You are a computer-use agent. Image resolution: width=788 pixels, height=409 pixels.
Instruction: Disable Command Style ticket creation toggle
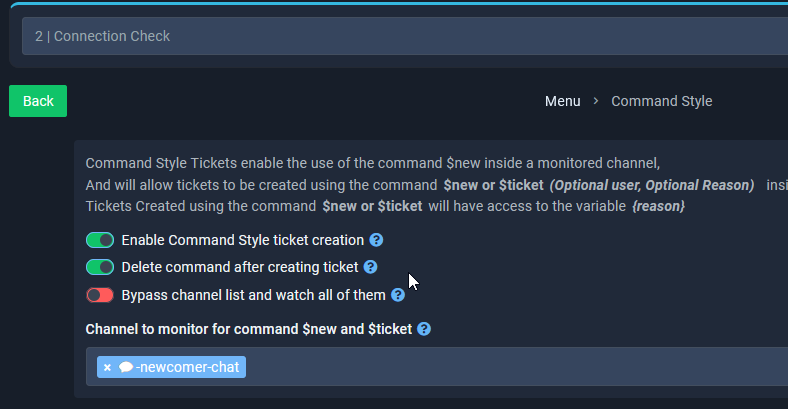pos(100,240)
